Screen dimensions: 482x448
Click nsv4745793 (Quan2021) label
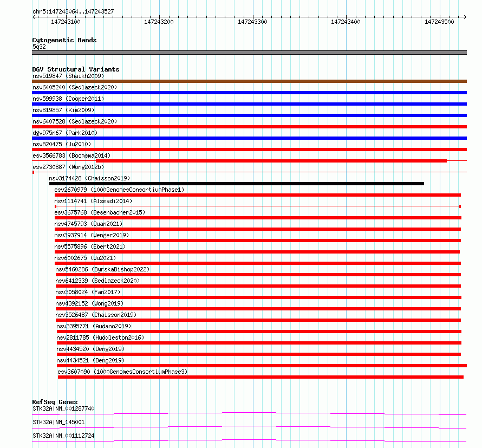coord(88,224)
